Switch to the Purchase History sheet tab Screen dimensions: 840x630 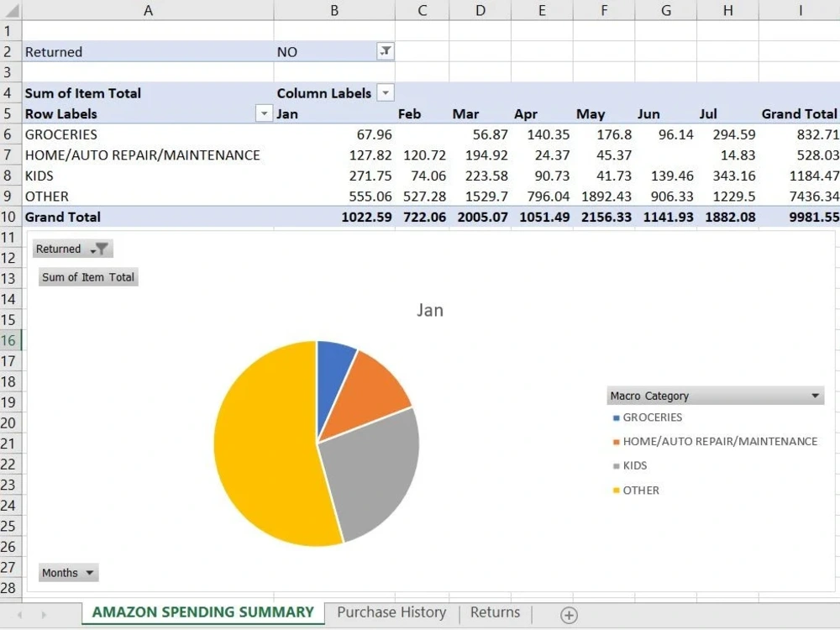(x=391, y=612)
